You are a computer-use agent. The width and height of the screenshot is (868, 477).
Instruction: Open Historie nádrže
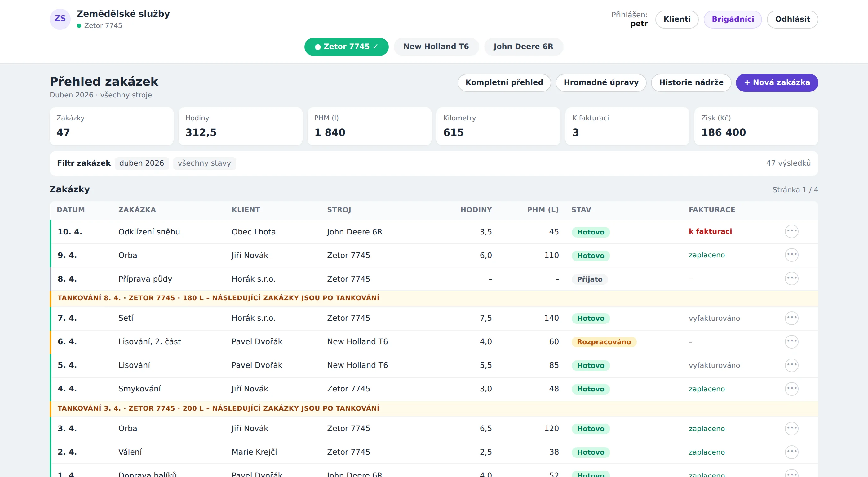point(691,82)
